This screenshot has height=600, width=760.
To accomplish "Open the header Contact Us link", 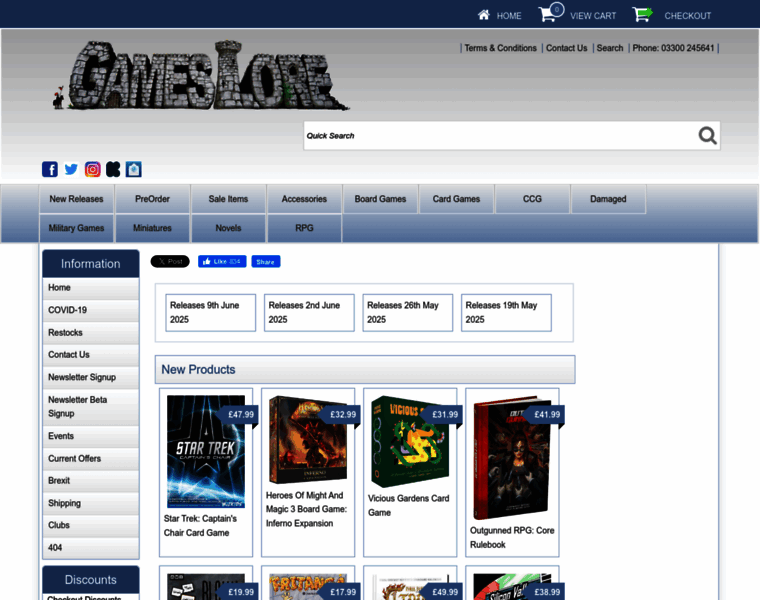I will click(x=566, y=48).
